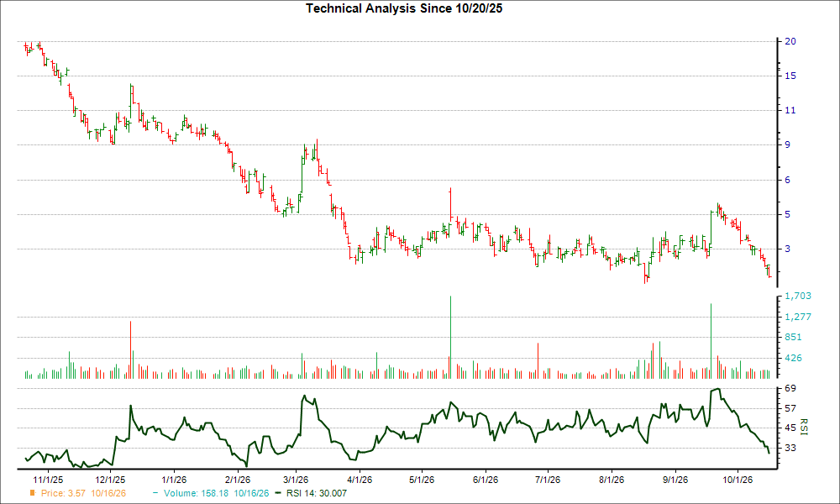This screenshot has height=504, width=840.
Task: Click the 7/1/26 date label
Action: click(x=548, y=480)
